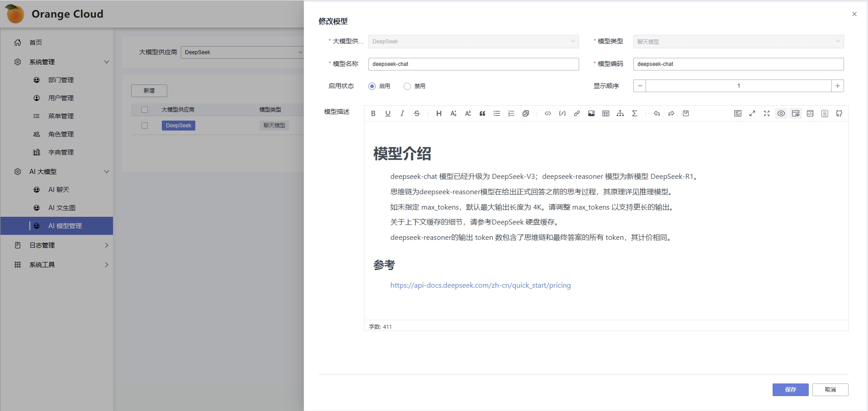Screen dimensions: 868x411
Task: Expand the 系统工具 menu group
Action: click(57, 265)
